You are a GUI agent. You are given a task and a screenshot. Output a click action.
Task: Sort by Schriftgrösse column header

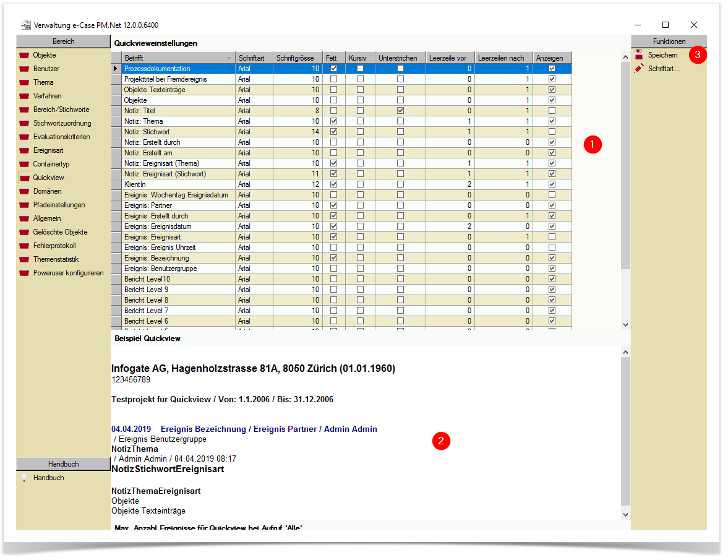(297, 58)
